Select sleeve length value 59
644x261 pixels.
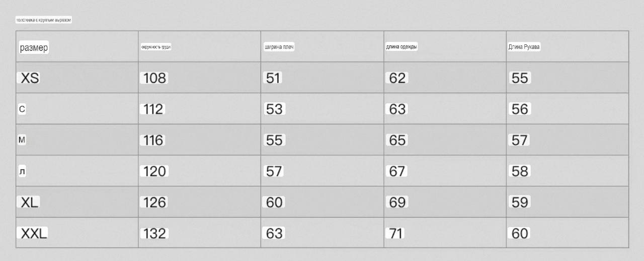(x=520, y=203)
